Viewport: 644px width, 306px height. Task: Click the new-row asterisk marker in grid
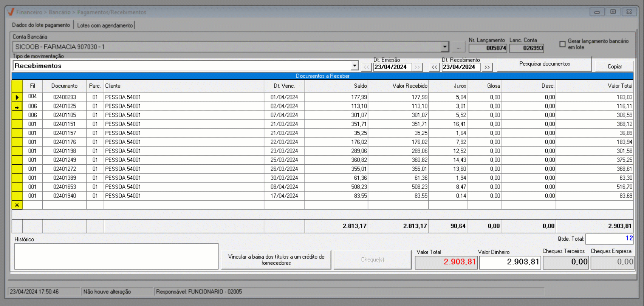tap(17, 205)
